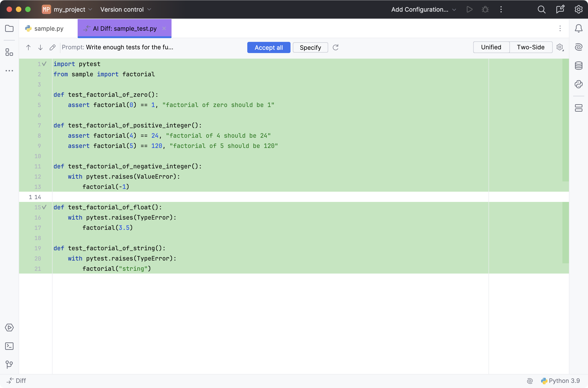Open the Git tool window

9,364
